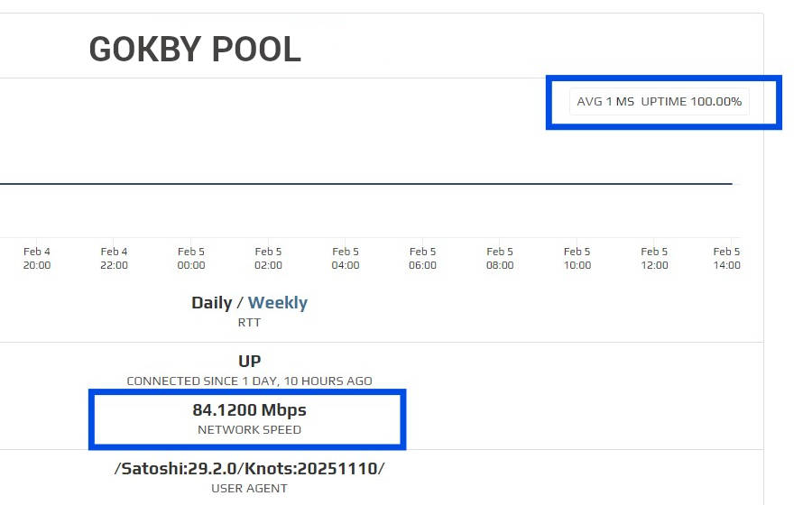Click the 84.1200 Mbps speed value
The height and width of the screenshot is (505, 812).
click(x=249, y=410)
